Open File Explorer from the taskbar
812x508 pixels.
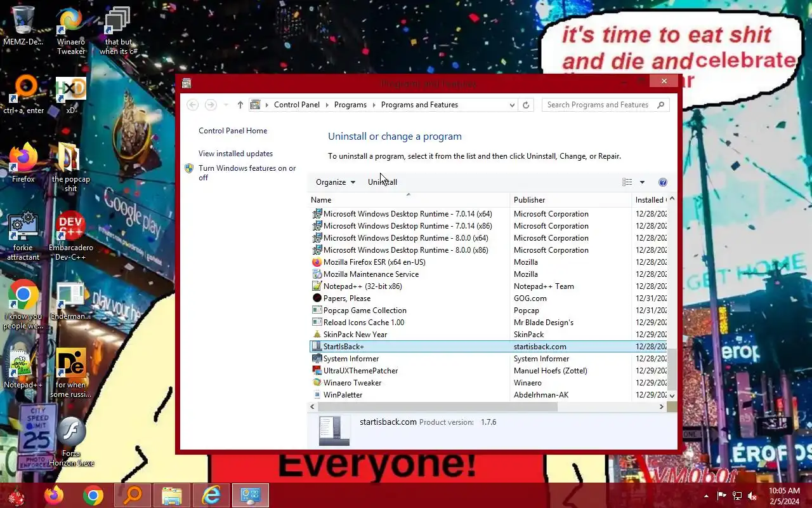[172, 495]
